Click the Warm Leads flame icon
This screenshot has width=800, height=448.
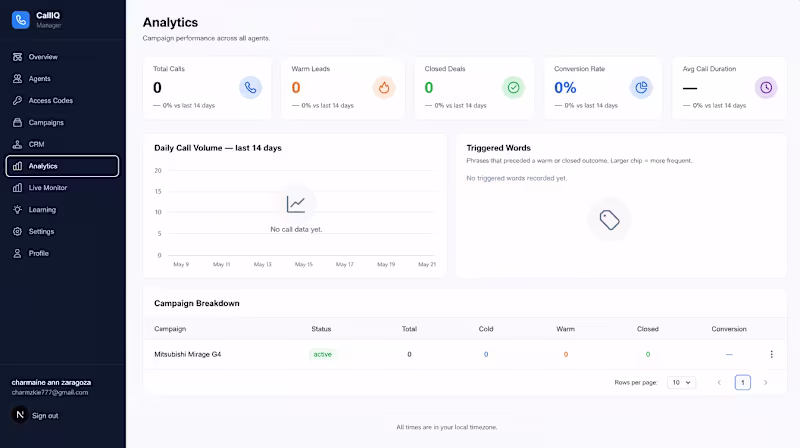point(384,88)
